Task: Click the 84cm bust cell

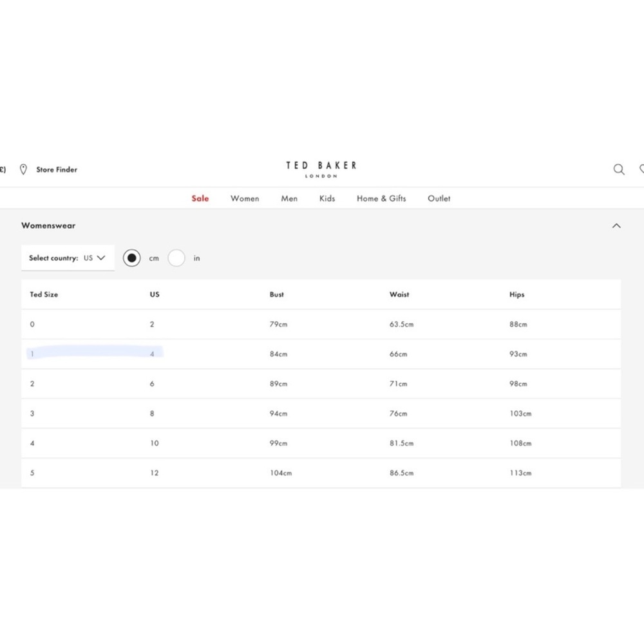Action: [278, 354]
